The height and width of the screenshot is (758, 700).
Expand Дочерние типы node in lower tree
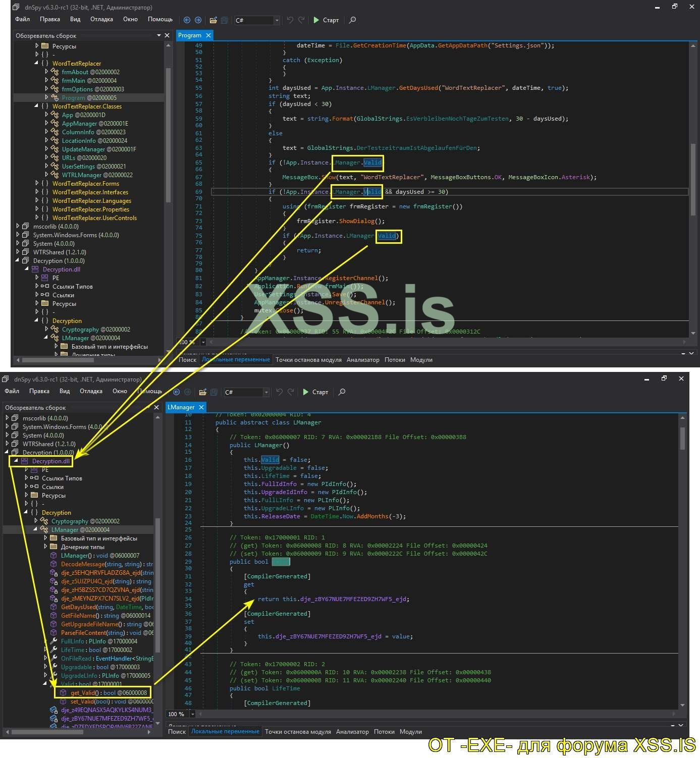point(45,547)
